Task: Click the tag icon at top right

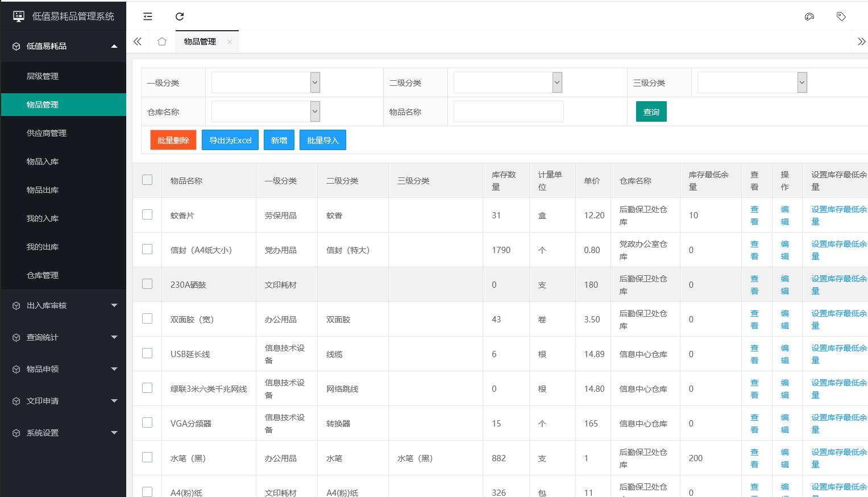Action: 841,16
